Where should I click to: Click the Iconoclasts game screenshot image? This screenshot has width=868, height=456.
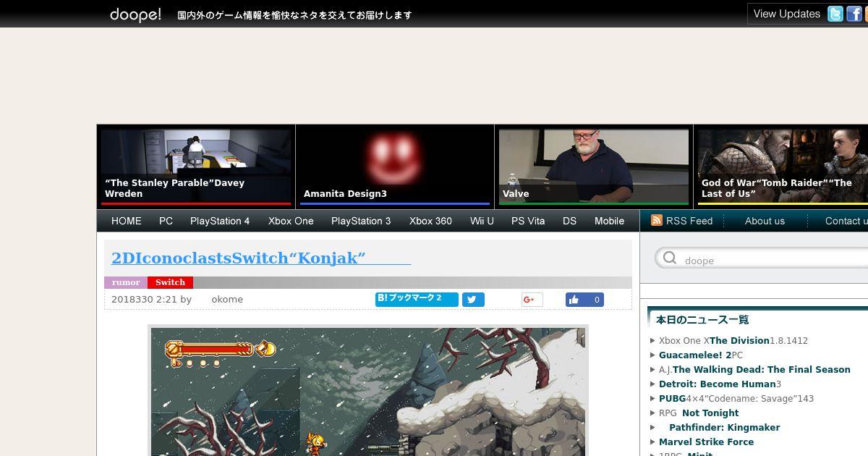368,391
